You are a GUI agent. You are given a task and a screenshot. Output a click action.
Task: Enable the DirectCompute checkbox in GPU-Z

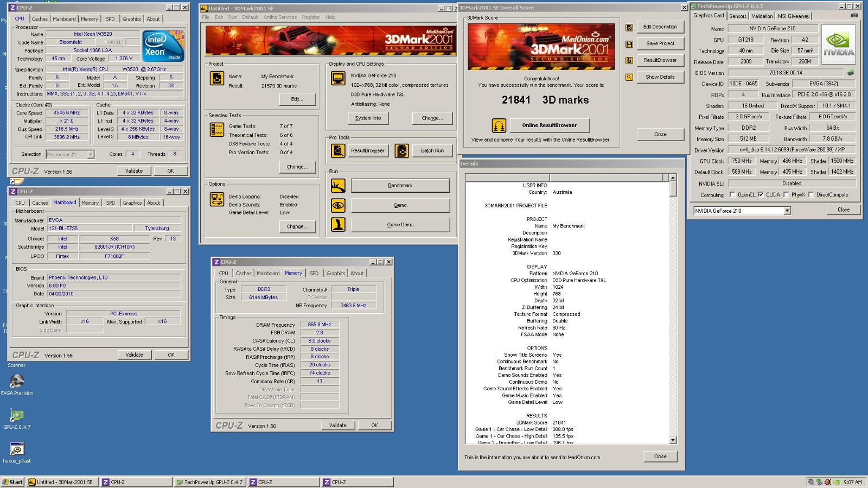811,194
